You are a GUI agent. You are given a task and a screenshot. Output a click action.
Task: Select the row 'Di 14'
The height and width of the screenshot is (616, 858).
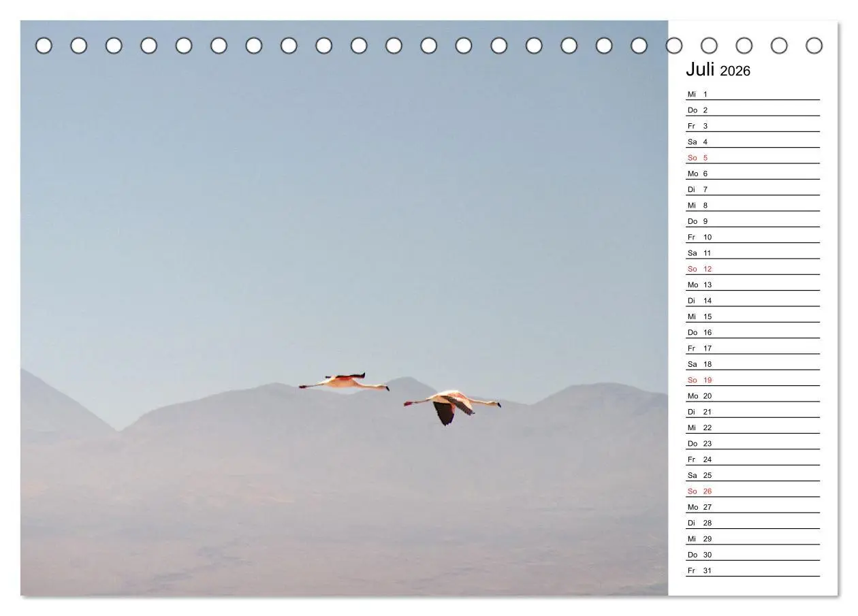tap(752, 300)
